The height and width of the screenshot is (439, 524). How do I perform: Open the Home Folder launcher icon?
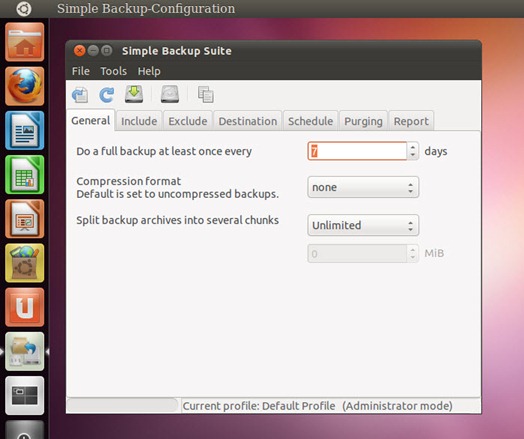point(25,42)
